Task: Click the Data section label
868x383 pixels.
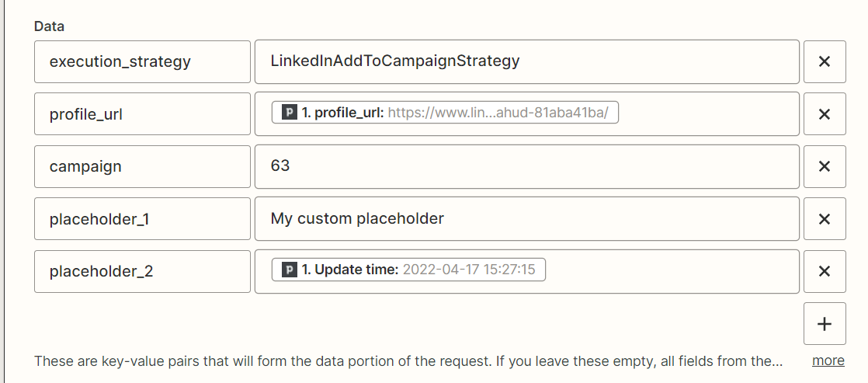Action: click(49, 26)
